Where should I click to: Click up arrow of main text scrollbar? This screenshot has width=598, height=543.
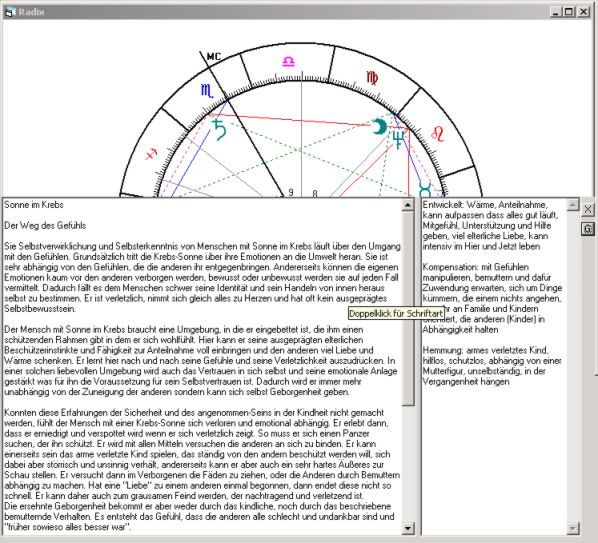pos(408,205)
